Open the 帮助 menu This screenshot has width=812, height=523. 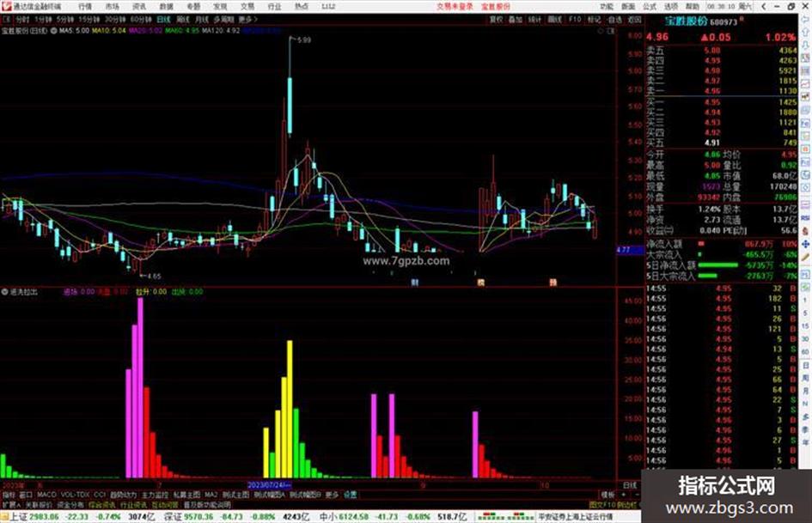[x=693, y=7]
